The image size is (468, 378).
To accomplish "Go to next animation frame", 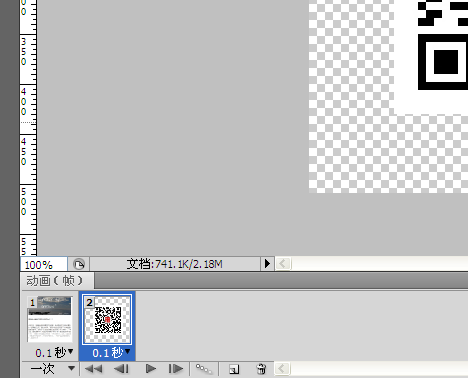I will (x=176, y=369).
